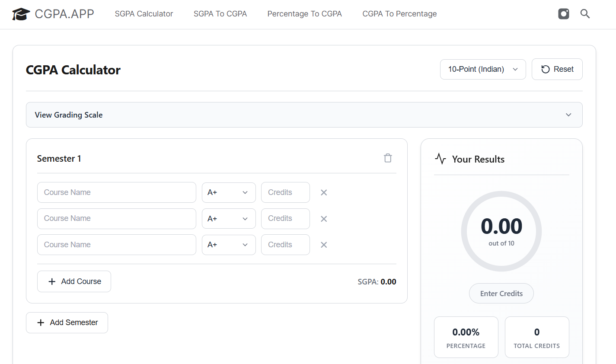This screenshot has width=616, height=364.
Task: Click Add Semester button
Action: click(67, 322)
